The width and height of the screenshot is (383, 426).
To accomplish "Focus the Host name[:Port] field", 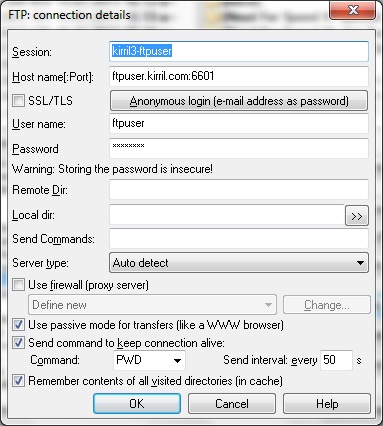I will (239, 76).
